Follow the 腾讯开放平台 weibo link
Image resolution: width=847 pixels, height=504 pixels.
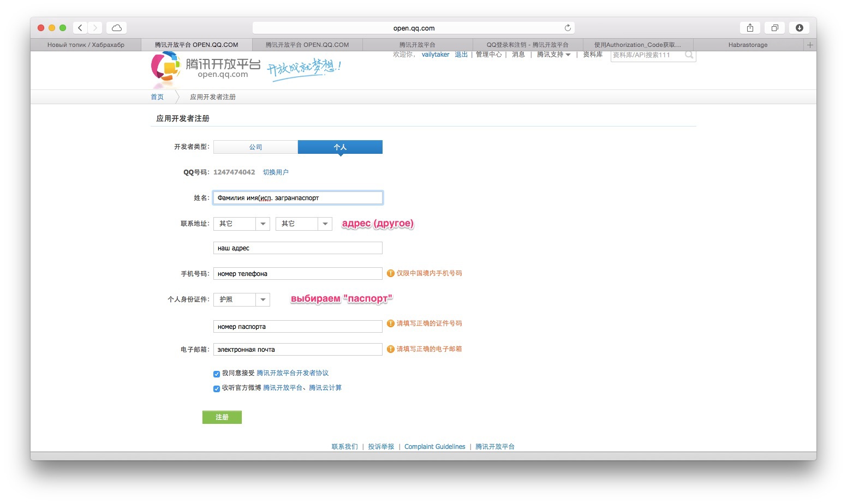(283, 388)
